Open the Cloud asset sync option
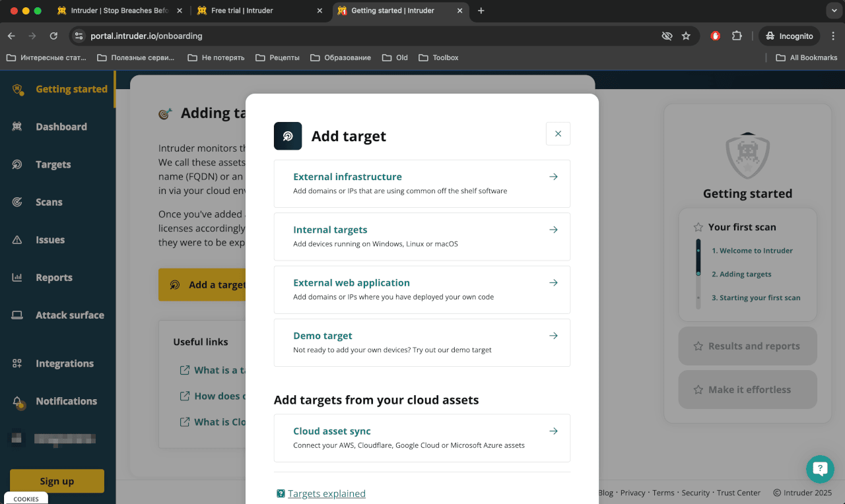The height and width of the screenshot is (504, 845). [x=422, y=438]
